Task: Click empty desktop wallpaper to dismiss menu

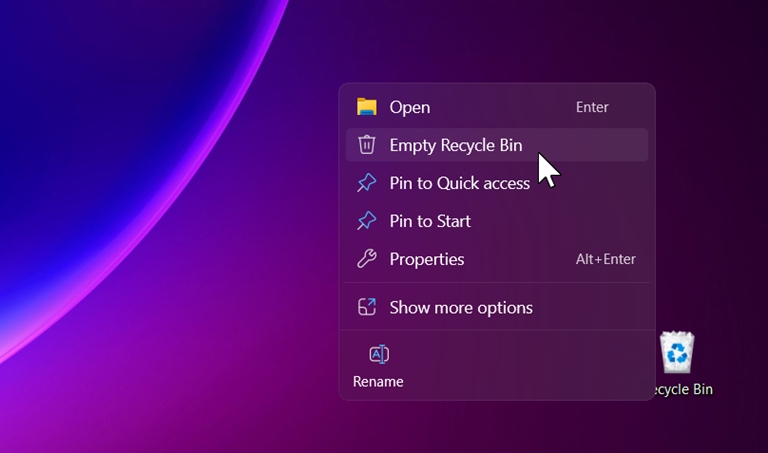Action: point(150,400)
